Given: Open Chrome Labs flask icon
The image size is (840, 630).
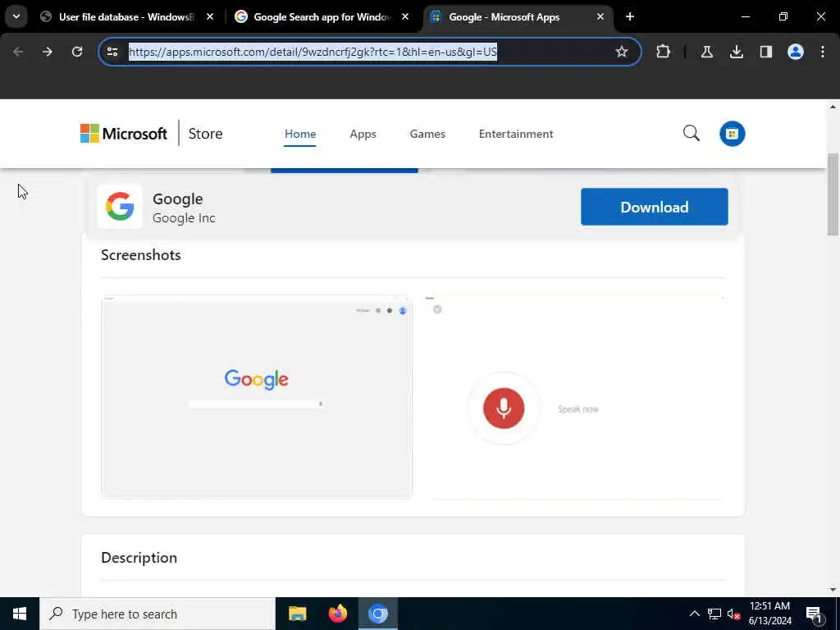Looking at the screenshot, I should click(x=707, y=52).
